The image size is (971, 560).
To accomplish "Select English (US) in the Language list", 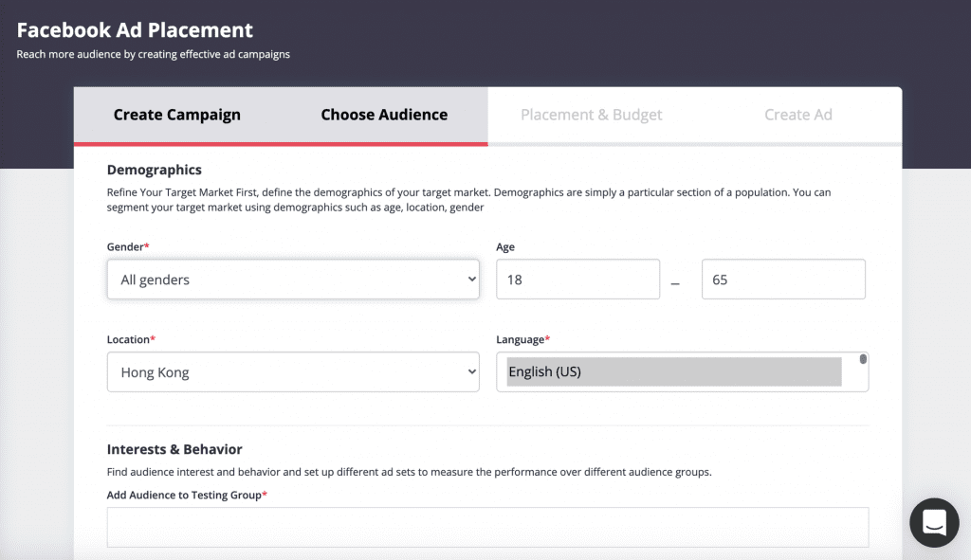I will [x=674, y=371].
